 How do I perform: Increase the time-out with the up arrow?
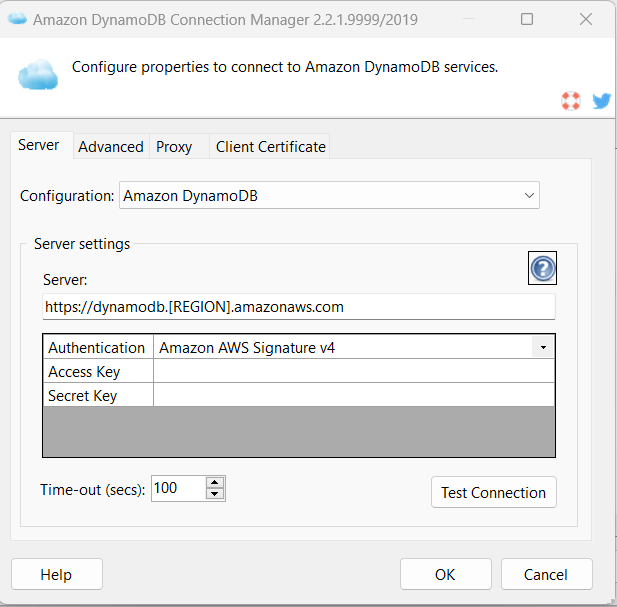[x=215, y=482]
